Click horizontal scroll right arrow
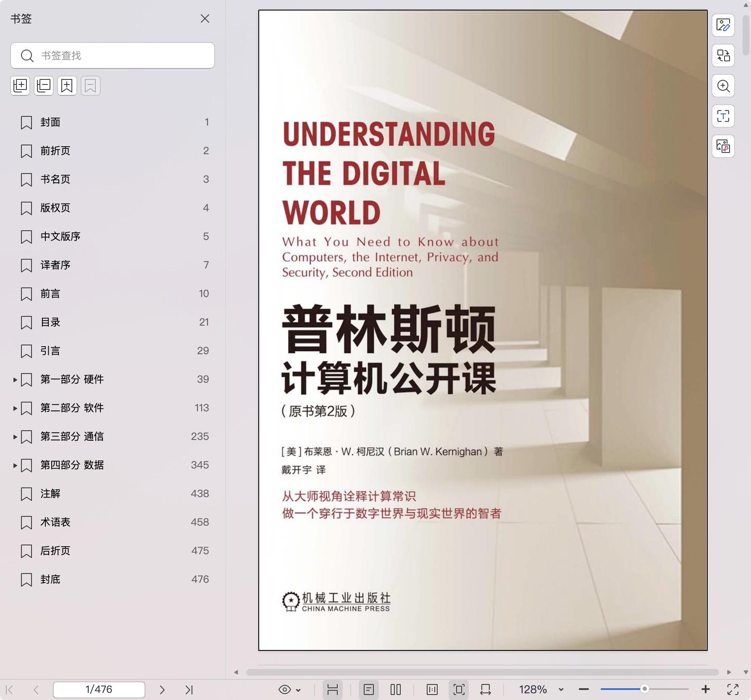The width and height of the screenshot is (751, 700). coord(729,672)
